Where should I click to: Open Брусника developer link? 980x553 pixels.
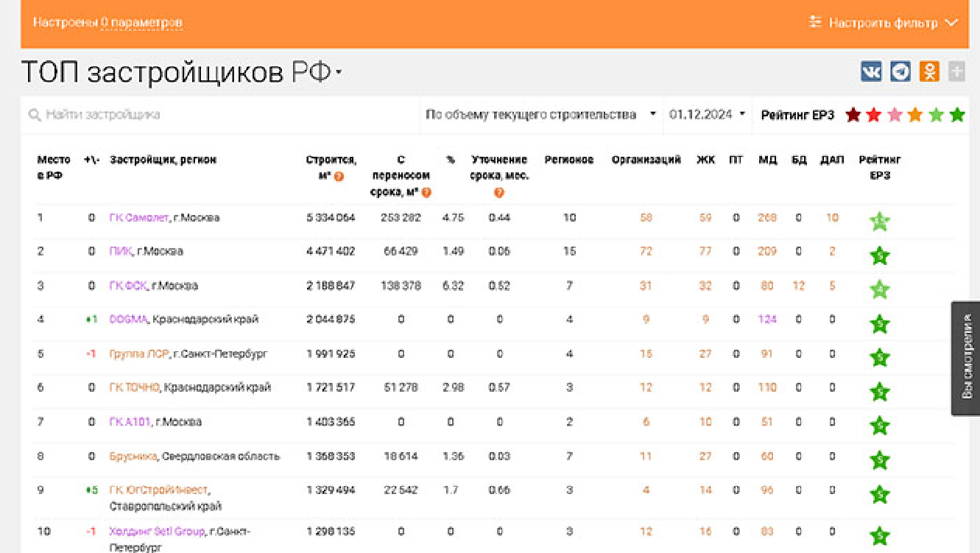pos(133,457)
